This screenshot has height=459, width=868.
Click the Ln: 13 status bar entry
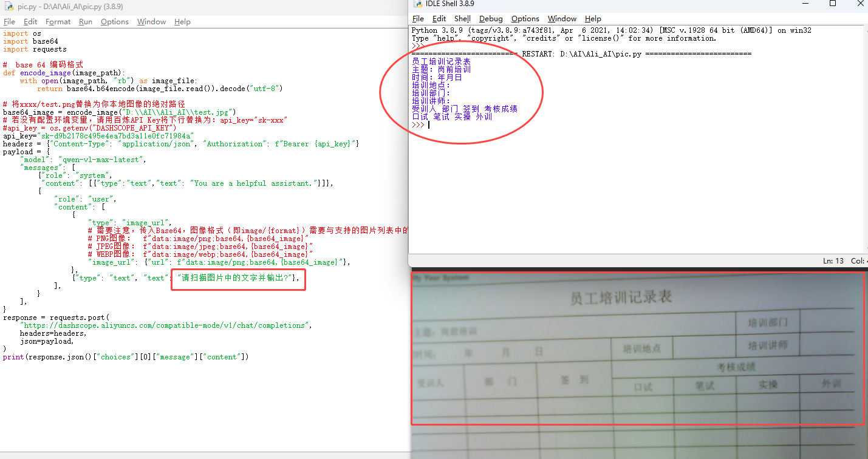coord(833,260)
